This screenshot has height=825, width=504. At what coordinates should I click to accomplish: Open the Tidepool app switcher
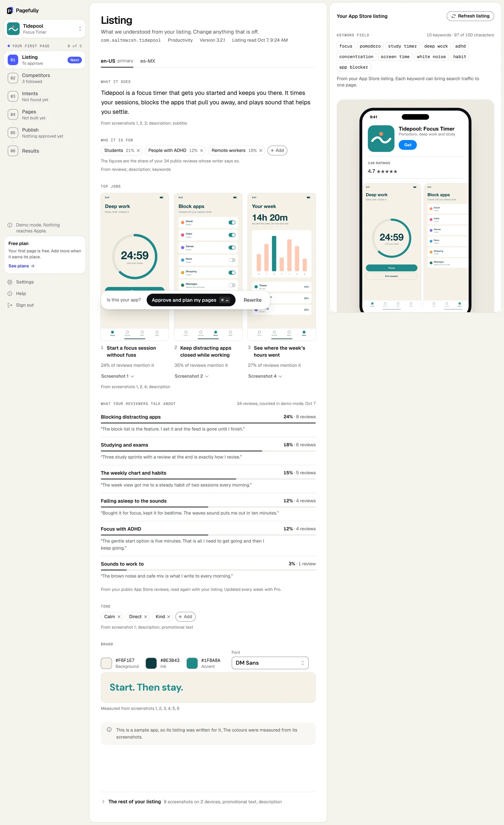click(45, 29)
